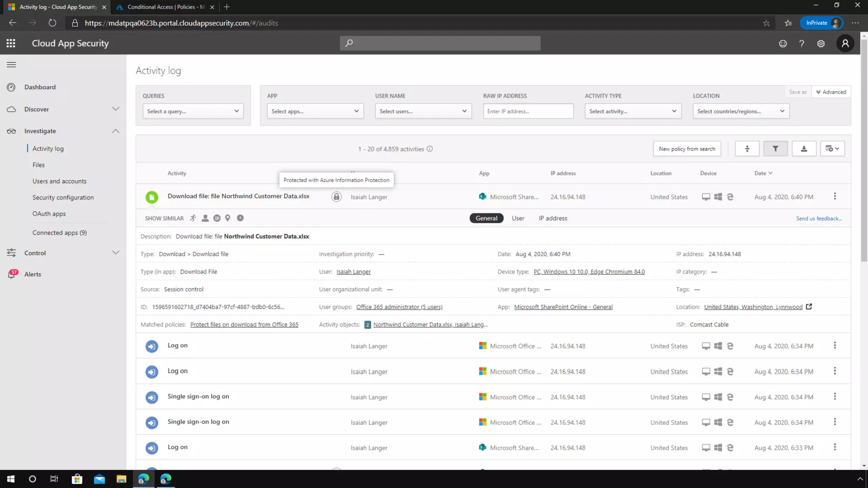Viewport: 868px width, 488px height.
Task: Show similar activities by user icon
Action: 205,218
